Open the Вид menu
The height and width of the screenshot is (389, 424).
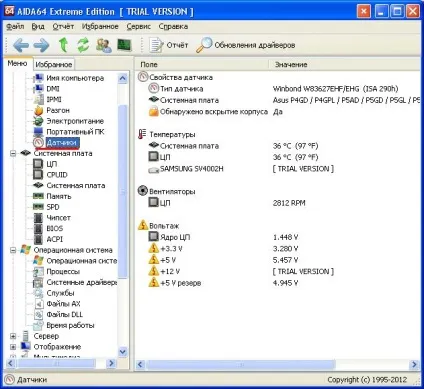(38, 26)
